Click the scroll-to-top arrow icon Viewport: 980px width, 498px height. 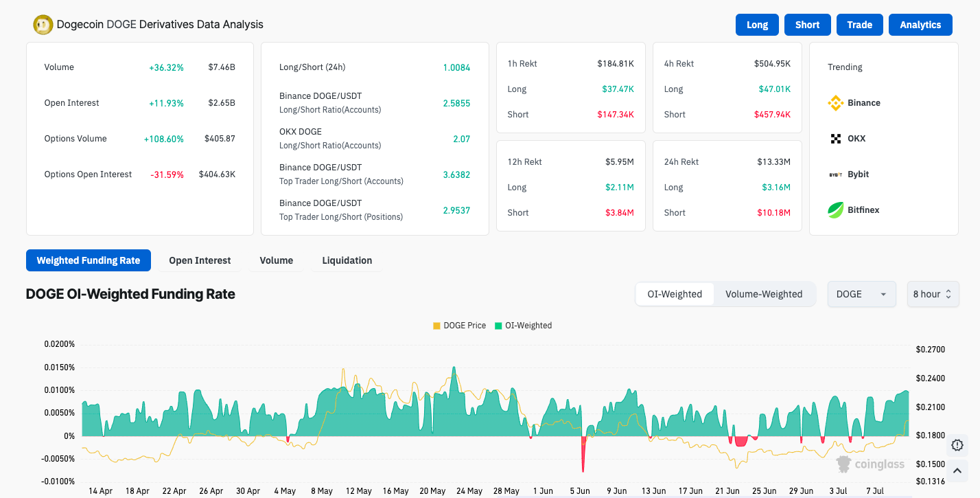(957, 471)
